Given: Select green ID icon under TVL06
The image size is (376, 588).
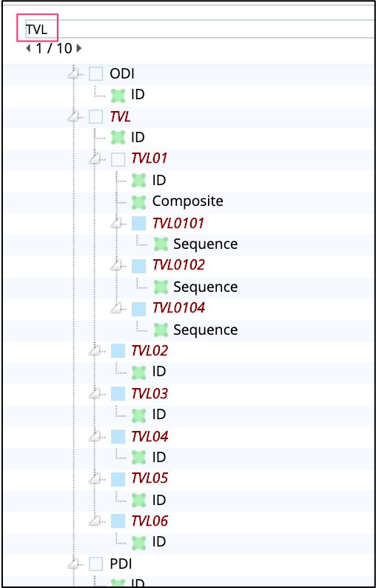Looking at the screenshot, I should click(x=138, y=543).
